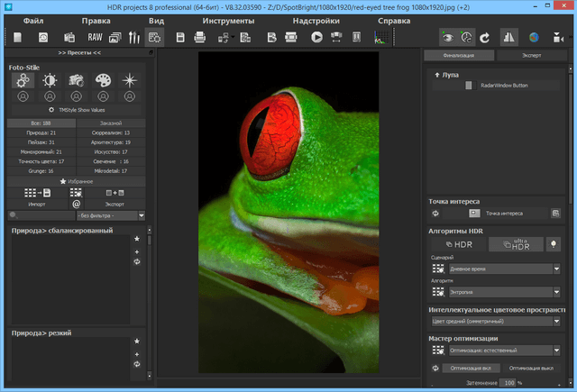Click the globe icon in top-right toolbar
Image resolution: width=577 pixels, height=392 pixels.
tap(534, 37)
